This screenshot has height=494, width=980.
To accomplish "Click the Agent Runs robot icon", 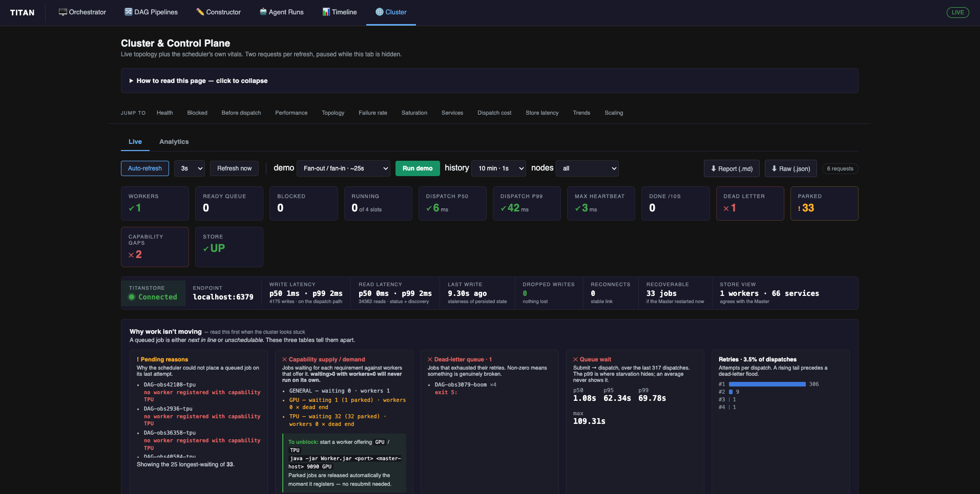I will [x=263, y=12].
